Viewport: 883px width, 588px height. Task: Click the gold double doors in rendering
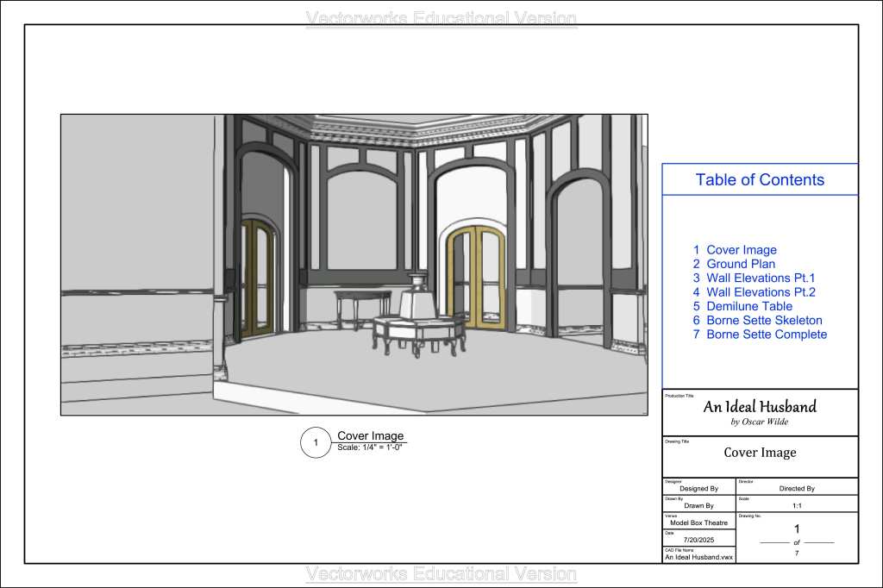click(x=476, y=278)
